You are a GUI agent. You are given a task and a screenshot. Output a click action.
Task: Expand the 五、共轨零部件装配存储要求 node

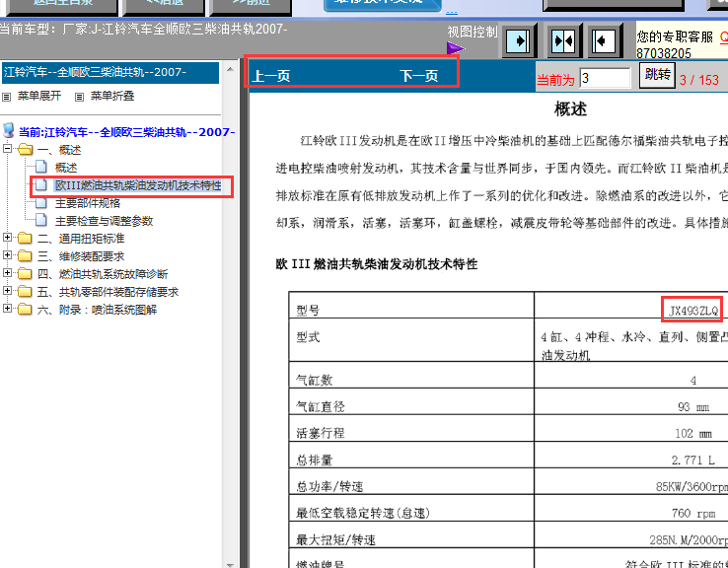pyautogui.click(x=7, y=291)
